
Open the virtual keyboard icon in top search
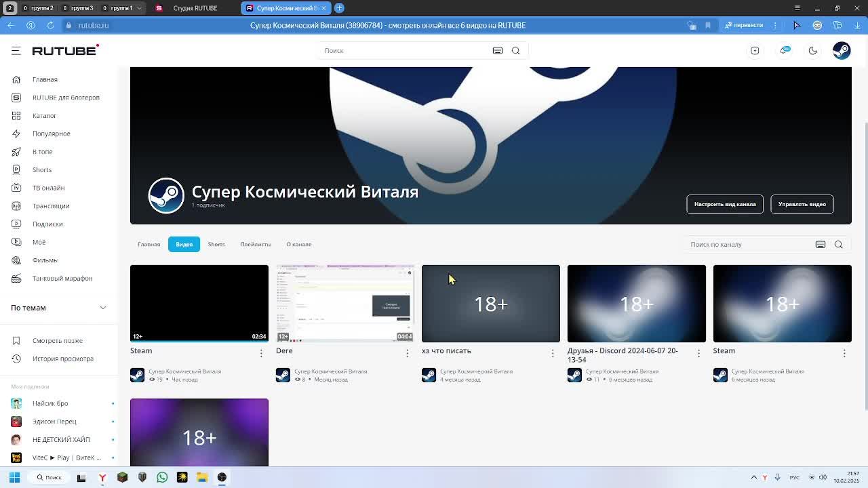498,51
